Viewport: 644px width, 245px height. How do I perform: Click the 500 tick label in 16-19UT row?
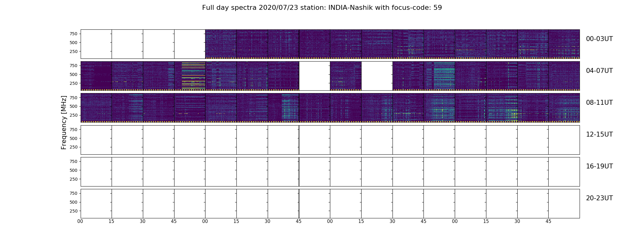(74, 170)
